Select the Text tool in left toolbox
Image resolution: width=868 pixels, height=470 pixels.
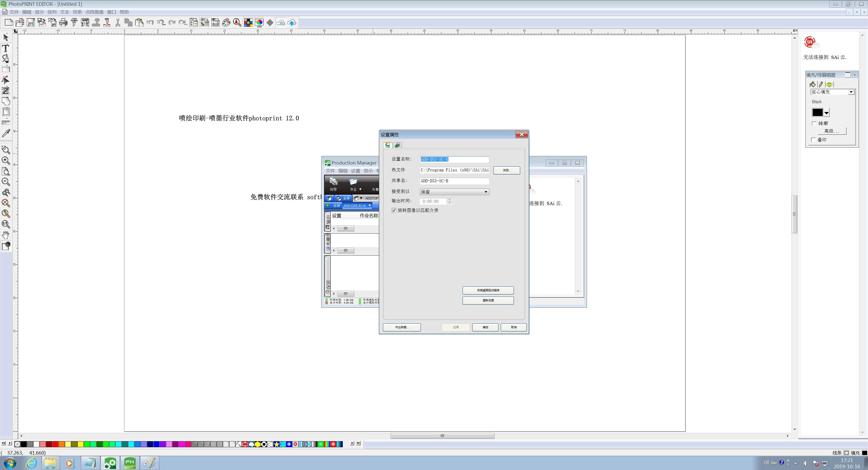coord(6,48)
